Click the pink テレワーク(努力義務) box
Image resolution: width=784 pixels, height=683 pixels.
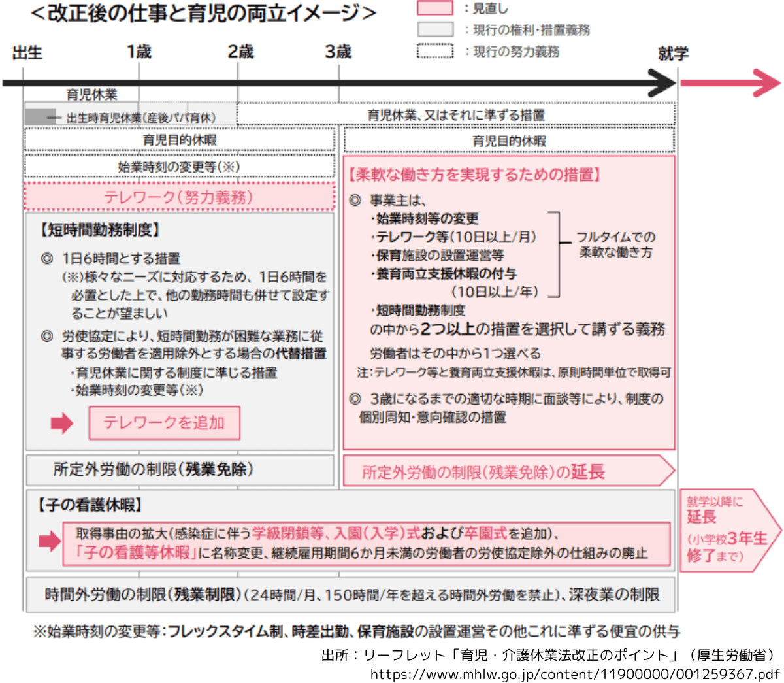click(x=180, y=197)
